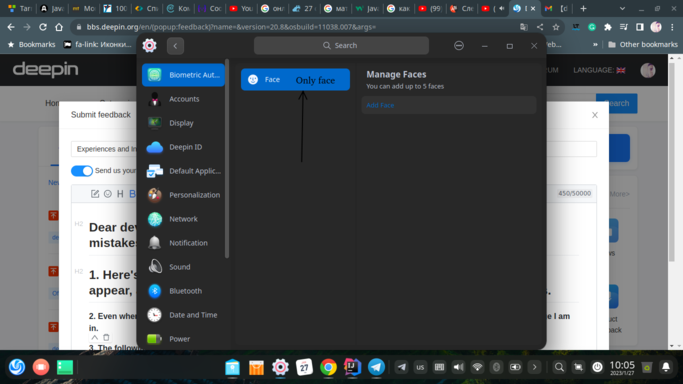Screen dimensions: 683x384
Task: Open Accounts settings in sidebar
Action: coord(183,99)
